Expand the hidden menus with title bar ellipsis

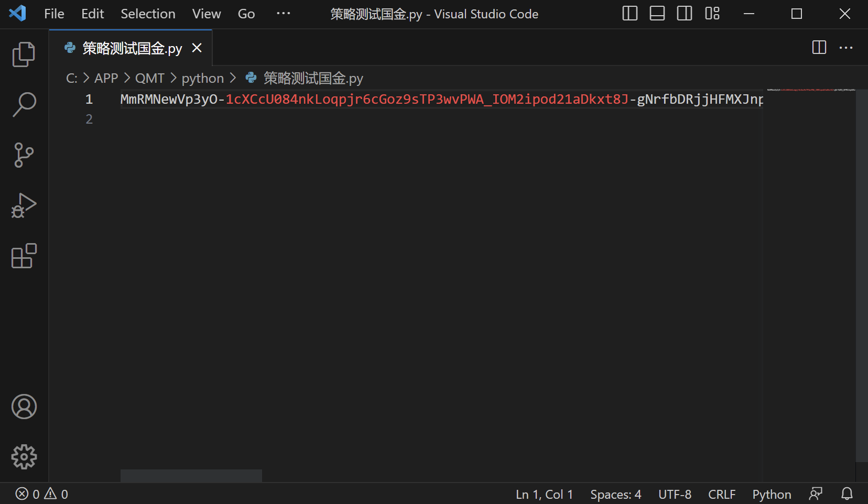pos(283,14)
